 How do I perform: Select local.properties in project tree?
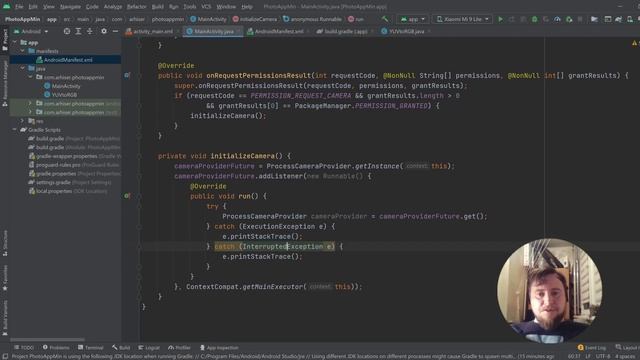pos(54,191)
